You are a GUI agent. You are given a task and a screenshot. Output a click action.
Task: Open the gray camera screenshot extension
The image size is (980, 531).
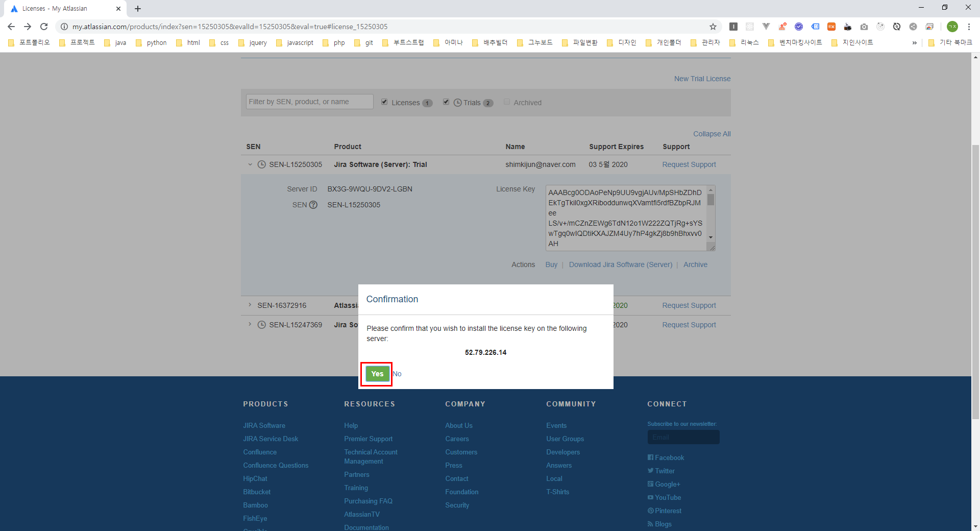864,27
